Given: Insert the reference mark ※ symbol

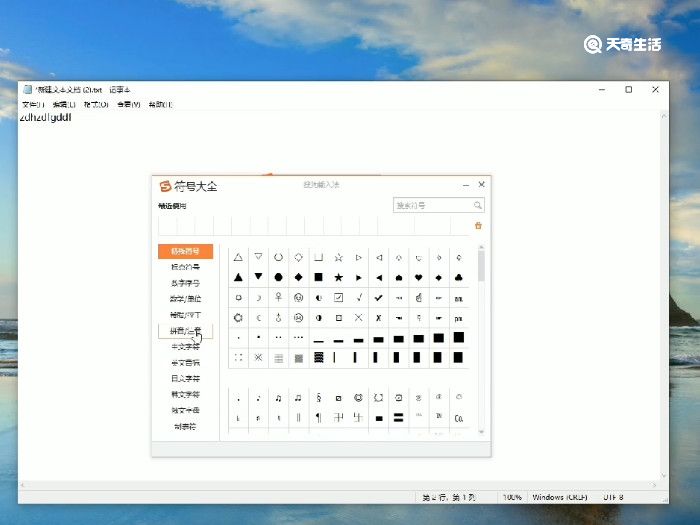Looking at the screenshot, I should (258, 358).
